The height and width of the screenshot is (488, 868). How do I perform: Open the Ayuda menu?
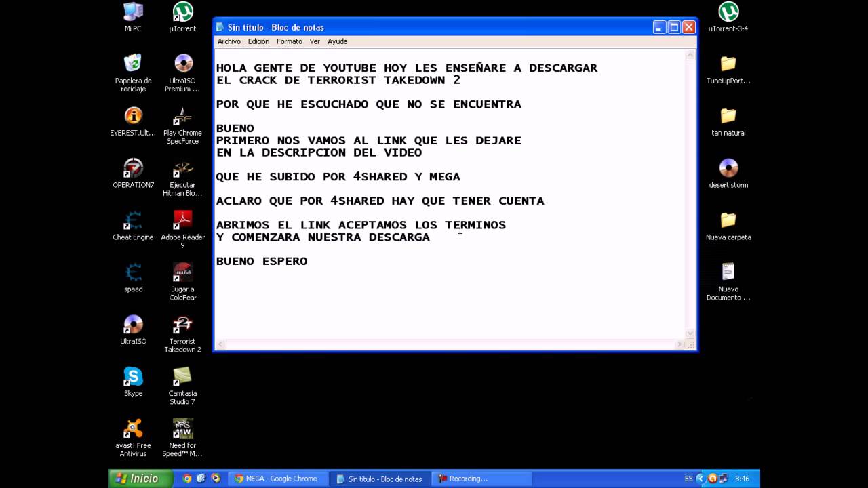[x=337, y=41]
